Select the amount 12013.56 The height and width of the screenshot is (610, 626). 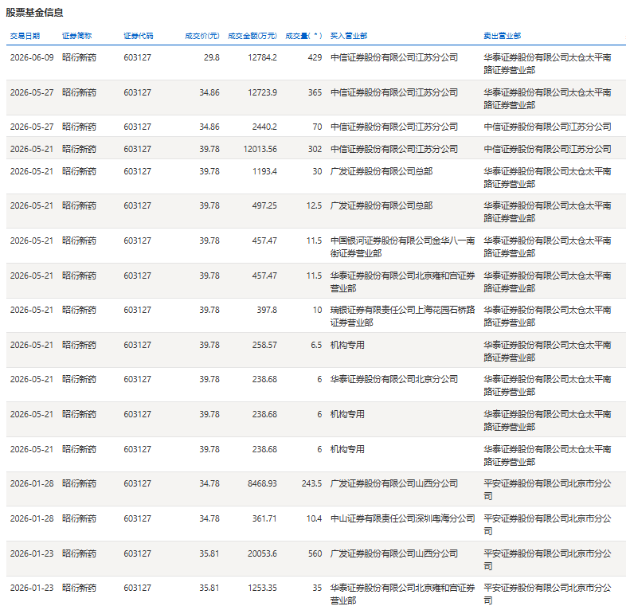tap(260, 149)
